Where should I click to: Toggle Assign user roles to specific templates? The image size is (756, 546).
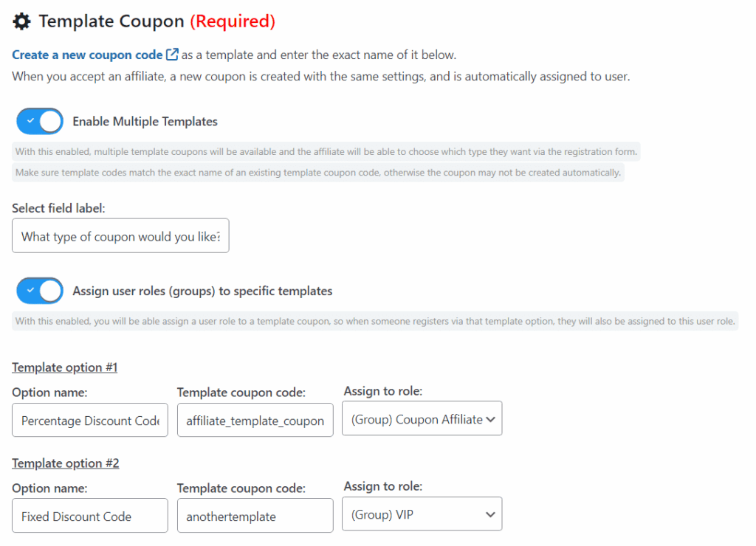(40, 291)
